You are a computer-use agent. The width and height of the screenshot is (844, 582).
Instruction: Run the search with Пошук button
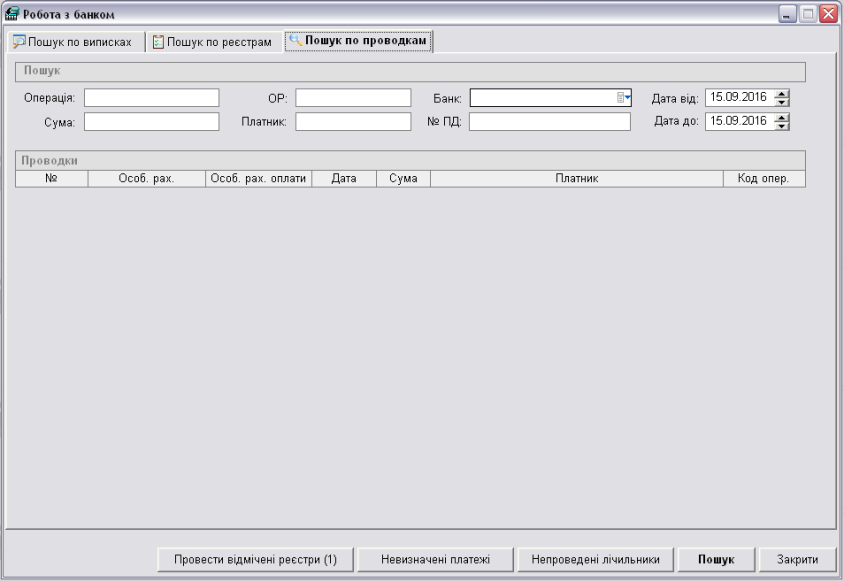pyautogui.click(x=715, y=559)
